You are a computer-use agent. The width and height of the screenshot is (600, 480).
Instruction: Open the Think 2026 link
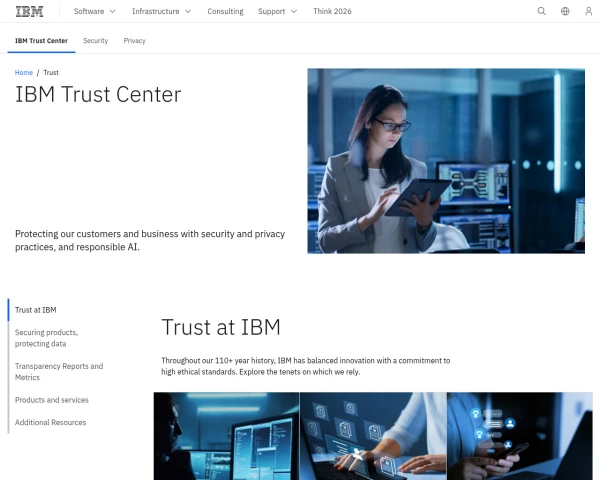tap(332, 11)
